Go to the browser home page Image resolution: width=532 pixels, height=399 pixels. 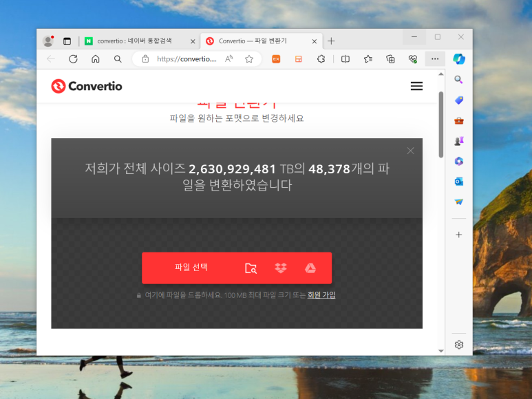(x=96, y=59)
